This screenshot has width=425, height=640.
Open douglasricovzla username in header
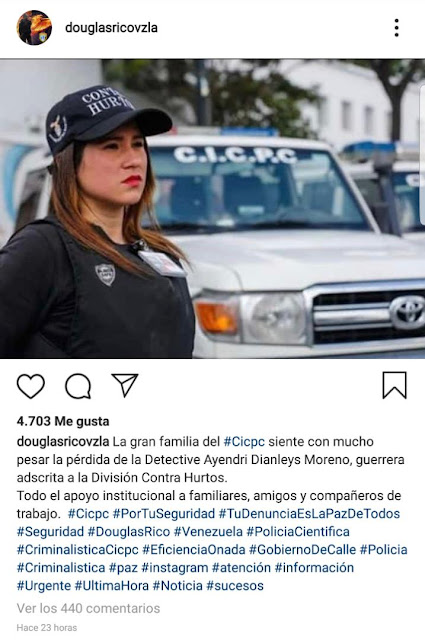point(111,28)
